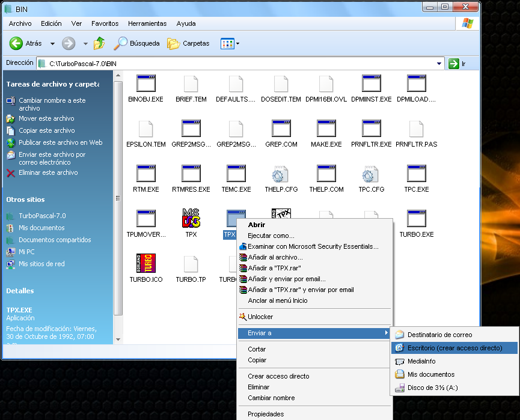Open TurboPascal-7.0 under Otros sitios
The image size is (520, 420).
click(42, 216)
